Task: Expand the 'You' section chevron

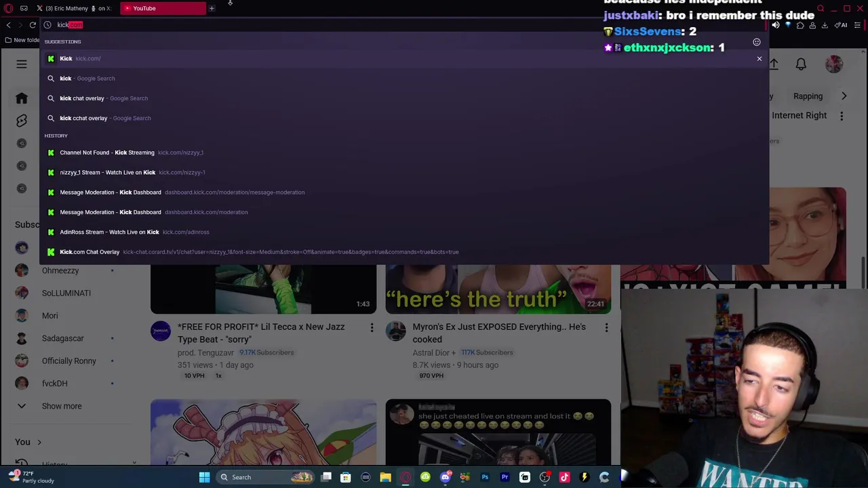Action: pyautogui.click(x=39, y=443)
